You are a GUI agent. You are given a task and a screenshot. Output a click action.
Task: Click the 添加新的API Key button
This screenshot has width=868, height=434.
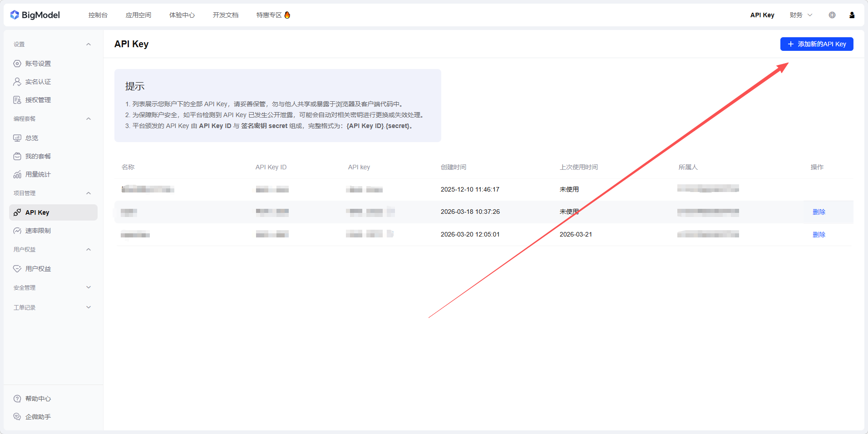pyautogui.click(x=816, y=44)
